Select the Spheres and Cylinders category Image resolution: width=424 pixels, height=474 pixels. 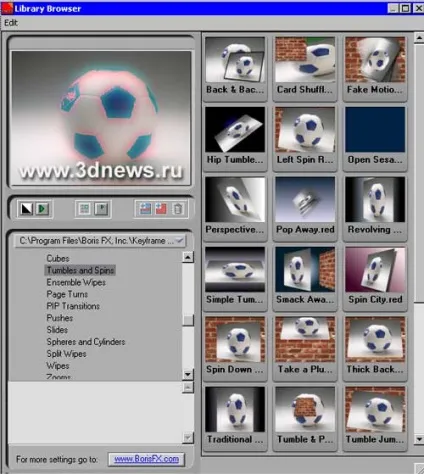86,342
